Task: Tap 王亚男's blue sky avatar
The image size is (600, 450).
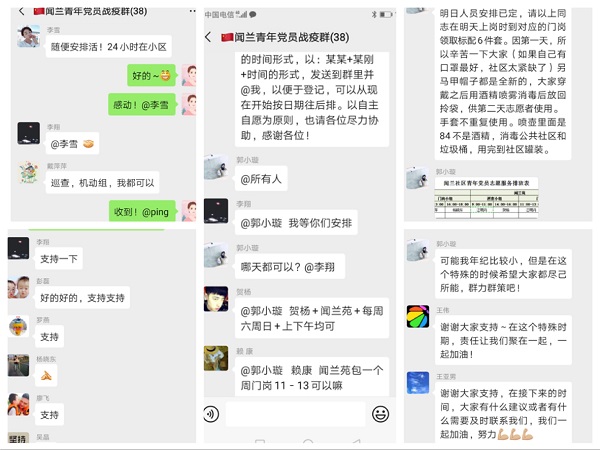Action: pos(418,382)
